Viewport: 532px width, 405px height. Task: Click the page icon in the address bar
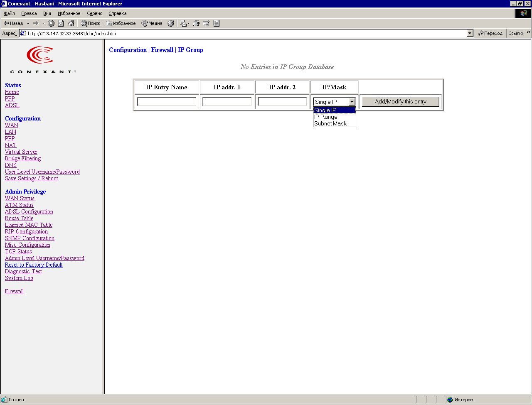pyautogui.click(x=23, y=33)
